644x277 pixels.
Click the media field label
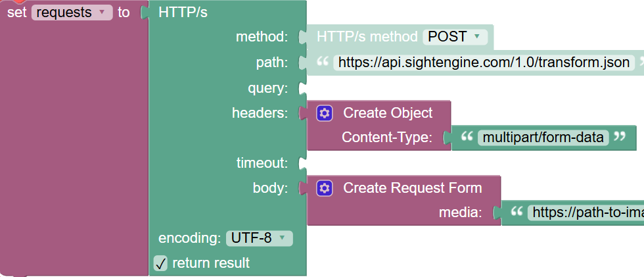pos(460,212)
